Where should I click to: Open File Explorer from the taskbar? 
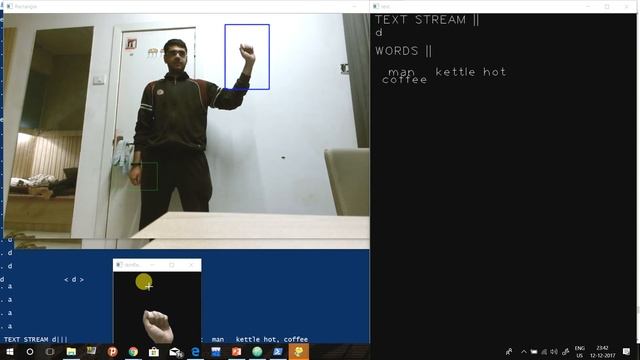coord(71,351)
